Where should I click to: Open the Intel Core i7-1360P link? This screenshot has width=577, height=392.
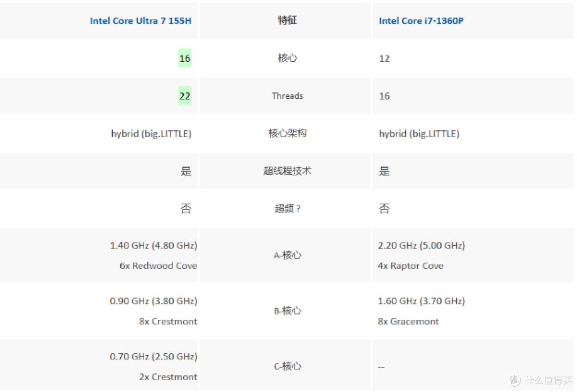pyautogui.click(x=422, y=21)
